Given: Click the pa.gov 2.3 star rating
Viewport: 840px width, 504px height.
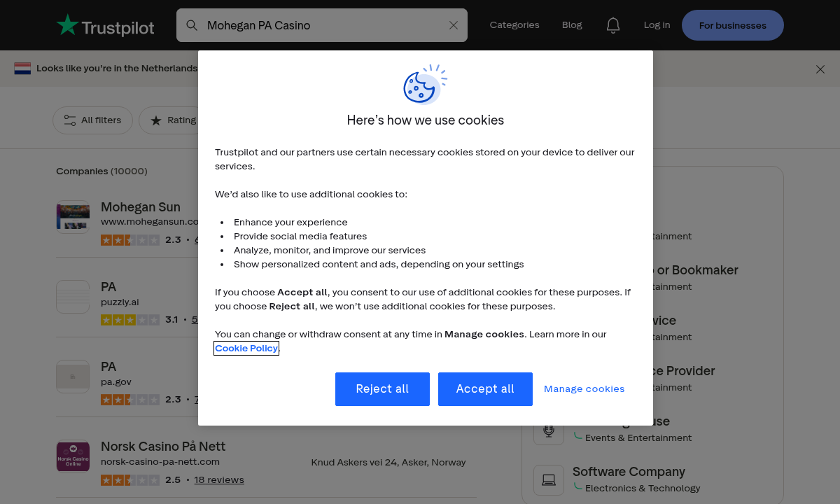Looking at the screenshot, I should click(x=130, y=400).
